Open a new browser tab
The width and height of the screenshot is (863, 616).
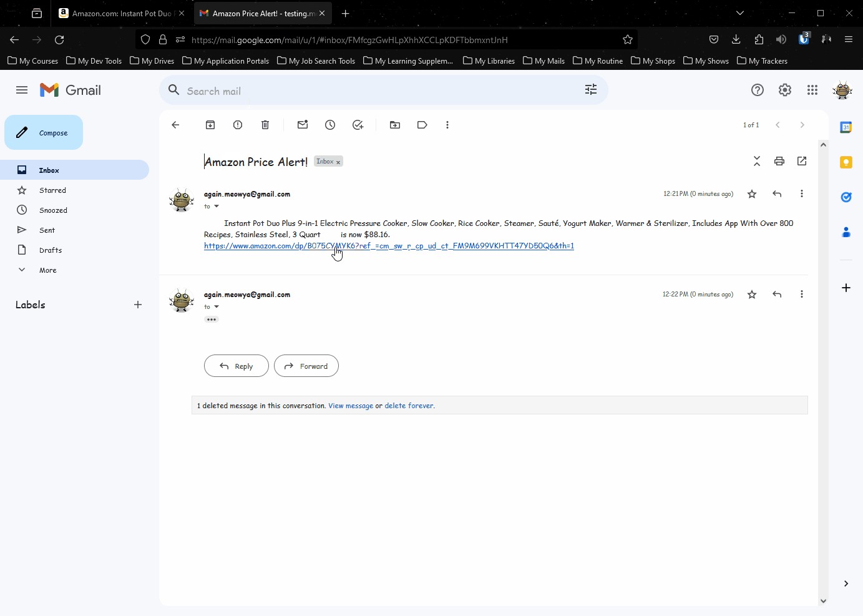pos(346,13)
